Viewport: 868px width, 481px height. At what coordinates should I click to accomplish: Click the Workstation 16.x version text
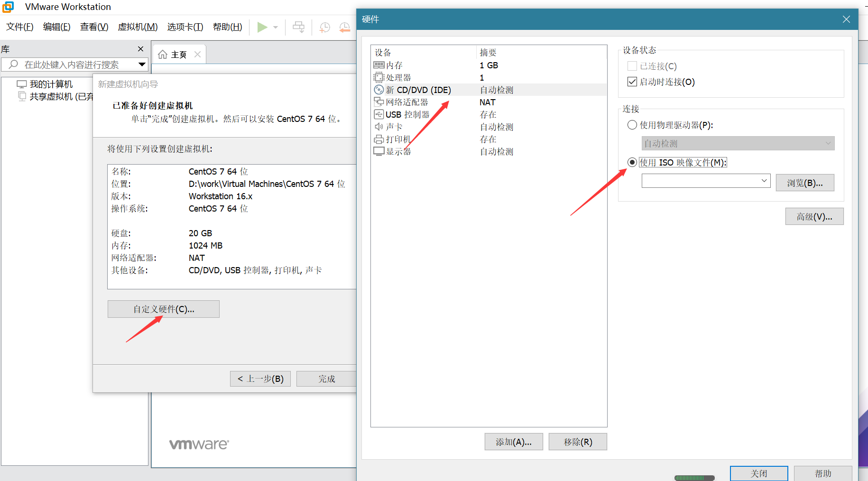point(221,196)
